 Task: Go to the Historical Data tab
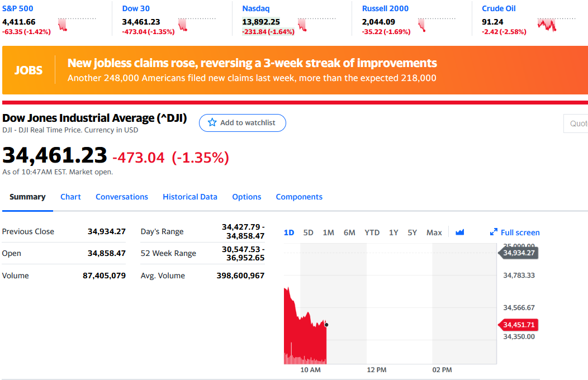point(190,197)
